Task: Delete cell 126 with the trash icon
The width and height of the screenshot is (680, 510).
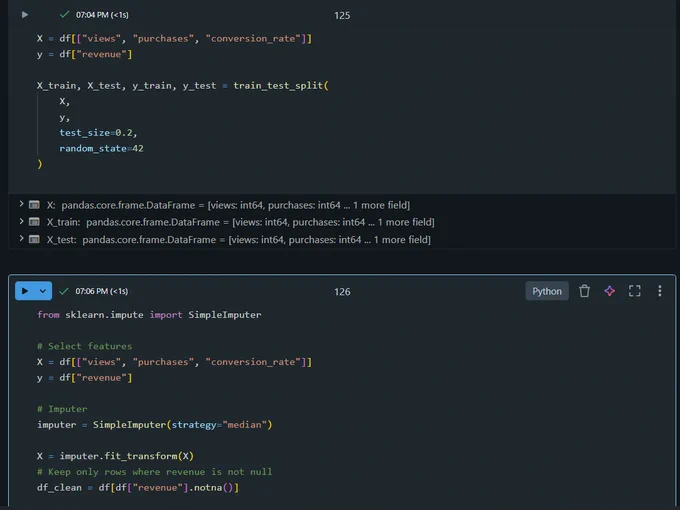Action: click(x=584, y=291)
